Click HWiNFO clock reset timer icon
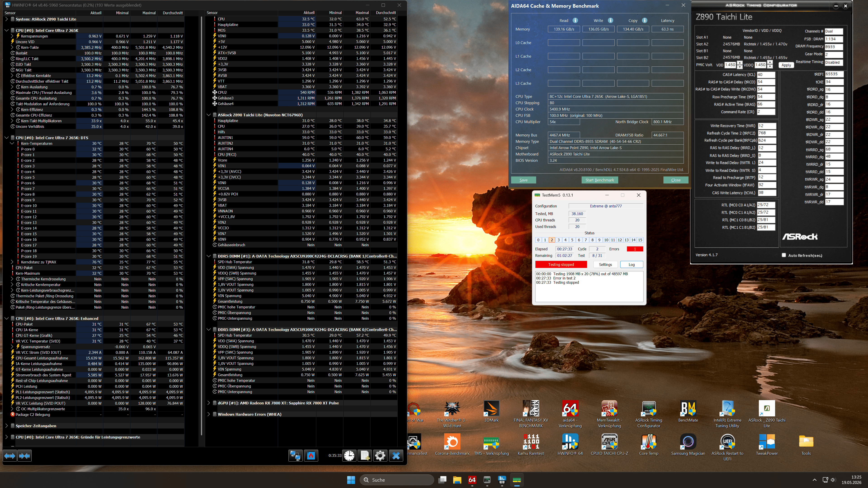The height and width of the screenshot is (488, 868). point(349,456)
